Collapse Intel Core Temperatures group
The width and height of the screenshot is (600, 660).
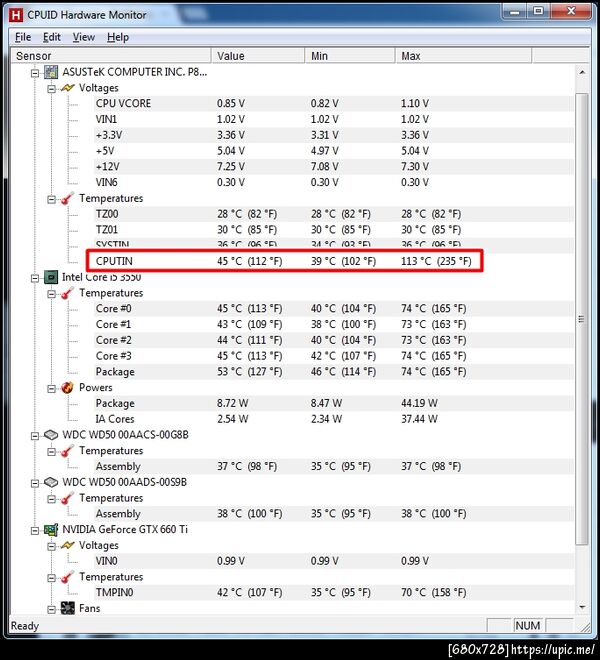pos(51,294)
